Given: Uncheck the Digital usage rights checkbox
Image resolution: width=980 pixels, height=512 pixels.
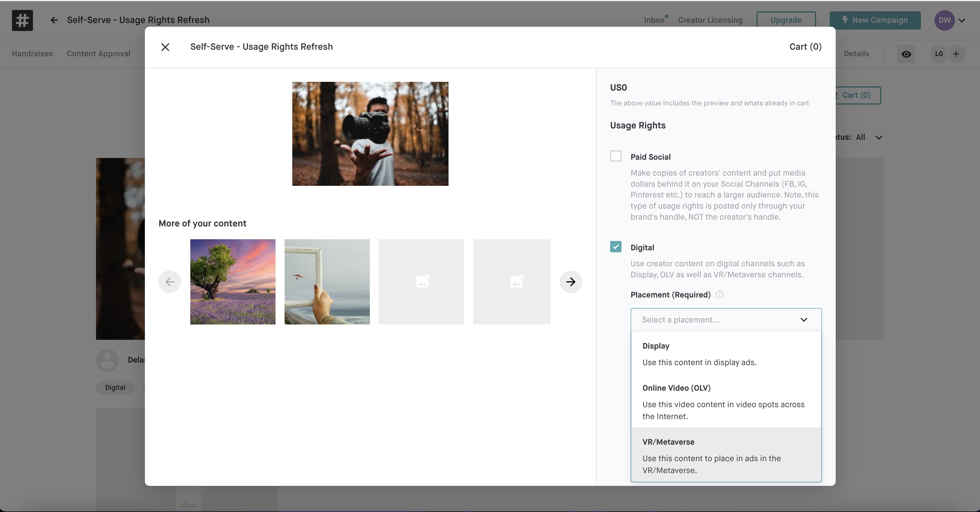Looking at the screenshot, I should (616, 247).
